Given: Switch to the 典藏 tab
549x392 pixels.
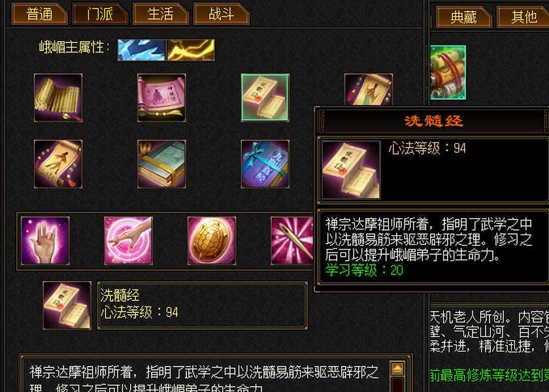Looking at the screenshot, I should tap(463, 17).
